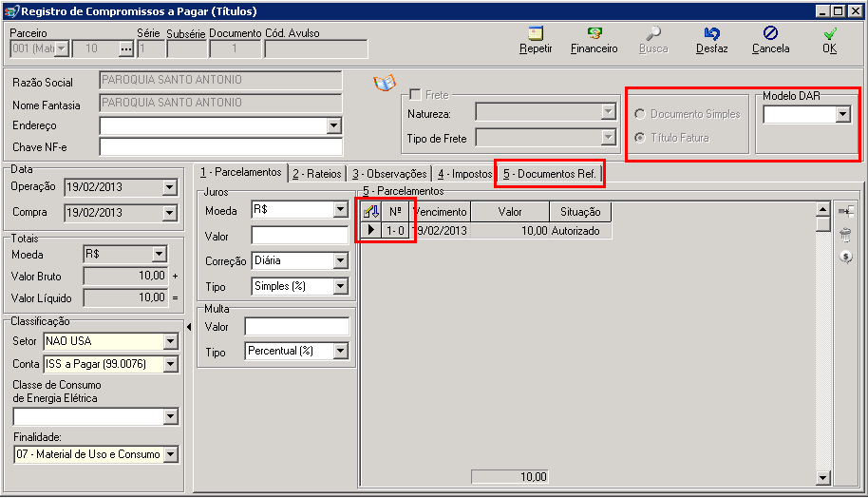This screenshot has width=868, height=498.
Task: Open the Finalidade dropdown
Action: point(171,454)
